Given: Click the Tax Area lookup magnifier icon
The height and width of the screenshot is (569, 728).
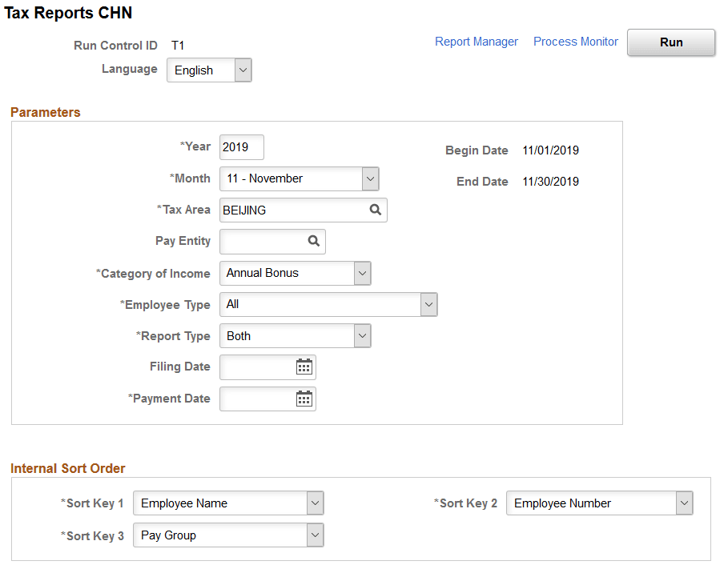Looking at the screenshot, I should click(x=375, y=210).
